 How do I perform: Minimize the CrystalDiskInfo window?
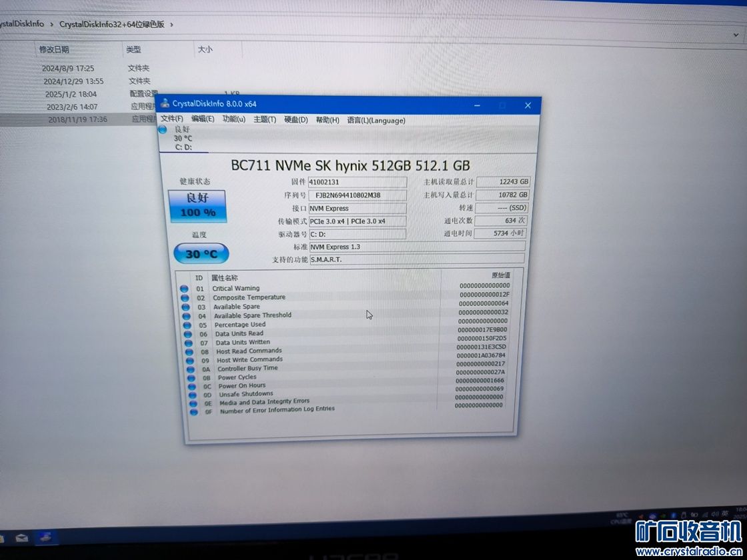[478, 105]
